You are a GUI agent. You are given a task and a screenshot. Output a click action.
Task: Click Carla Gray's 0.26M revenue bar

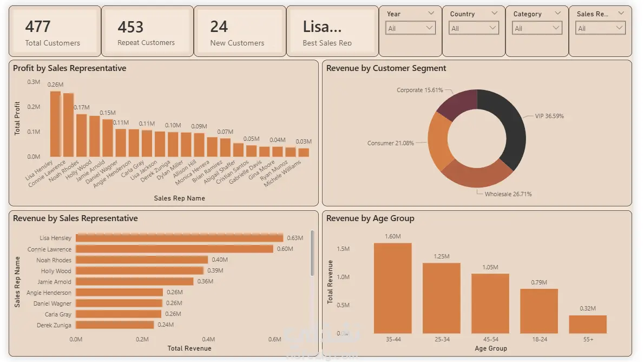[119, 314]
